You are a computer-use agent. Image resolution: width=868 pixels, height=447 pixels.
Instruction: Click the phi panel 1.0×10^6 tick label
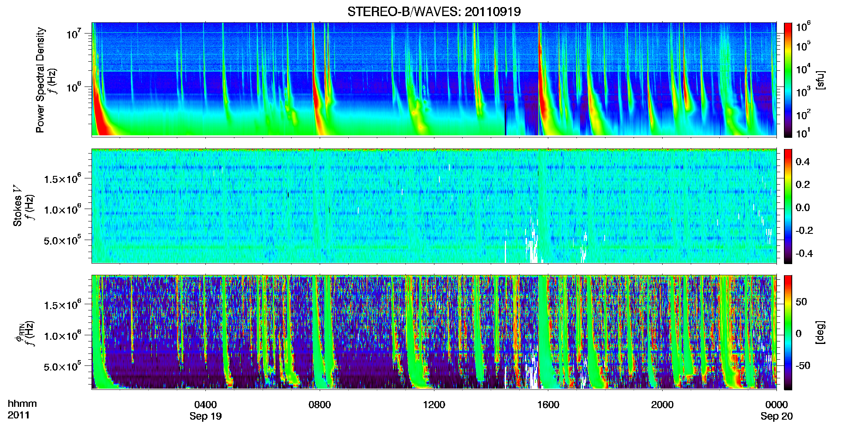[63, 336]
